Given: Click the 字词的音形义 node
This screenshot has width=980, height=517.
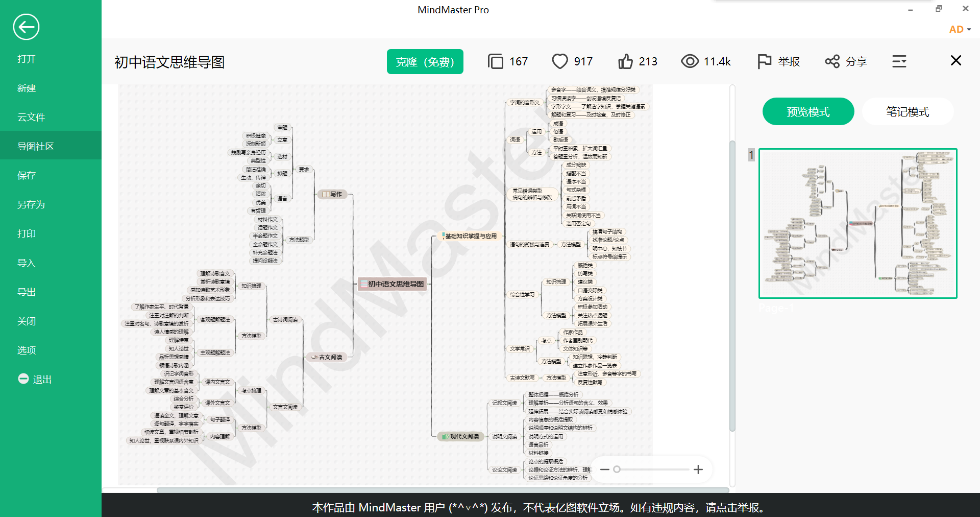Looking at the screenshot, I should coord(525,103).
